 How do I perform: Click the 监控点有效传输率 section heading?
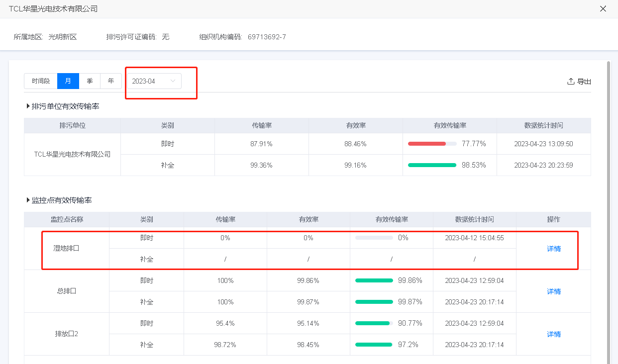pos(62,200)
